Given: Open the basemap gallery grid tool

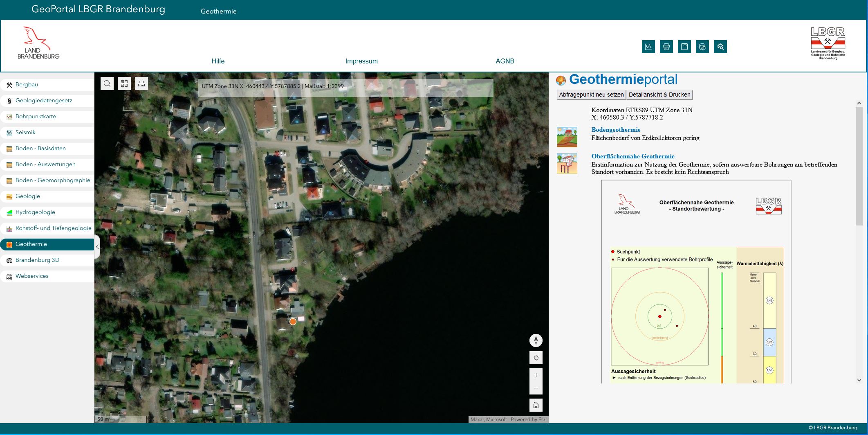Looking at the screenshot, I should 124,83.
